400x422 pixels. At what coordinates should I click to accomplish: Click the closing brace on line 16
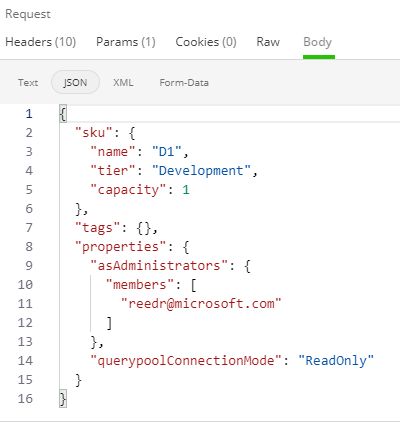(x=63, y=399)
